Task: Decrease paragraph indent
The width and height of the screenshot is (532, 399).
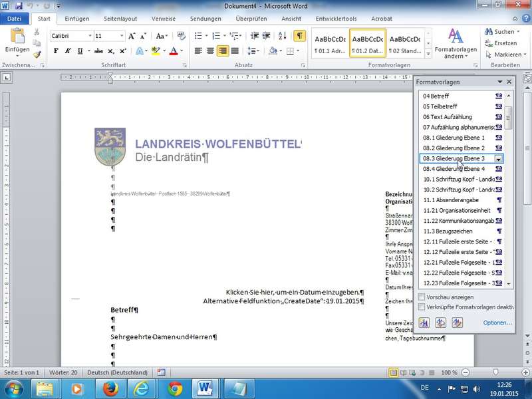Action: (255, 36)
